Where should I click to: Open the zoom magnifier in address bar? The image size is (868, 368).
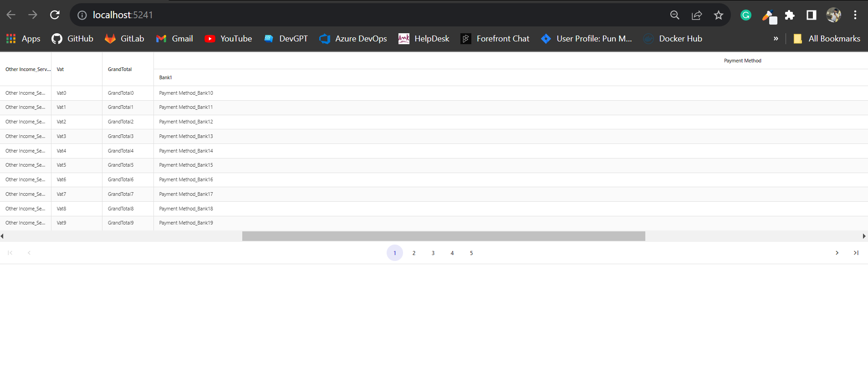[x=674, y=15]
